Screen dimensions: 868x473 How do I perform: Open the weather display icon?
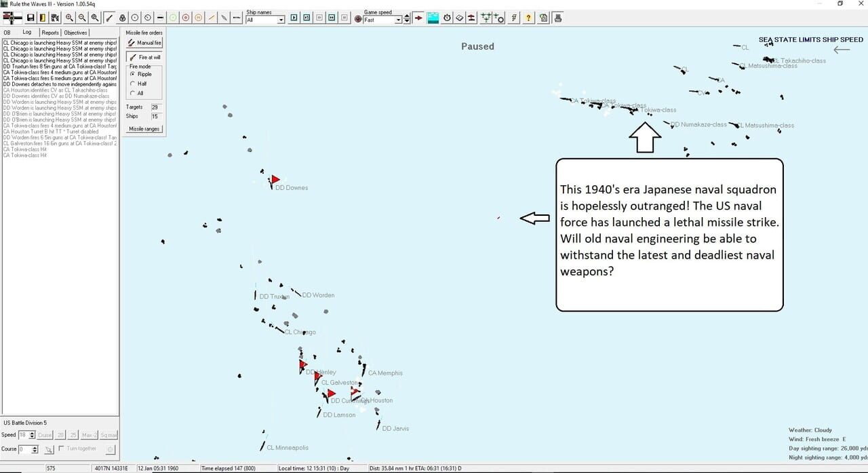click(432, 18)
